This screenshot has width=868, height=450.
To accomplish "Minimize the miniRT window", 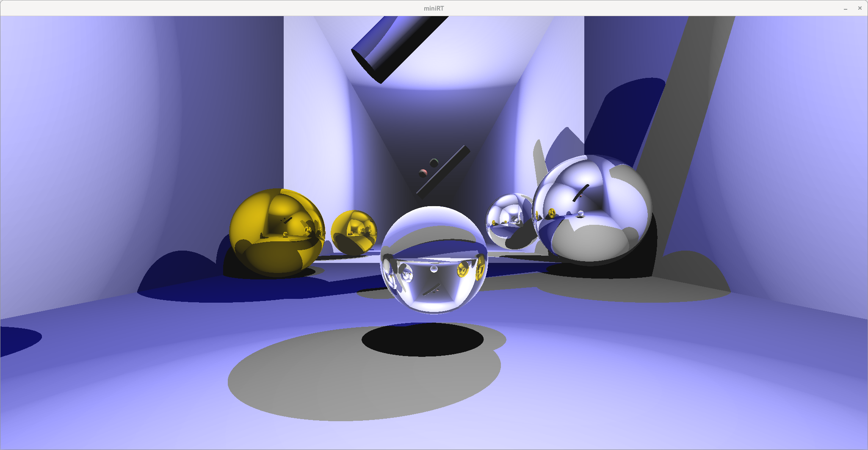I will click(846, 8).
